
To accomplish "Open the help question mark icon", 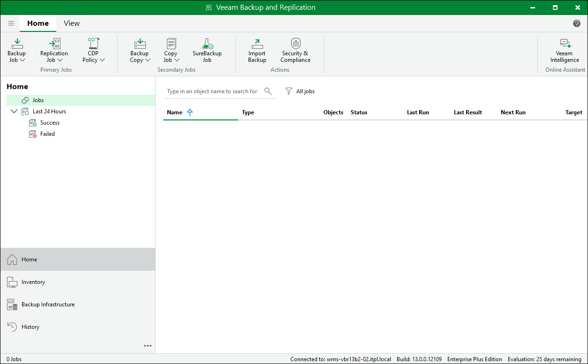I will point(577,23).
